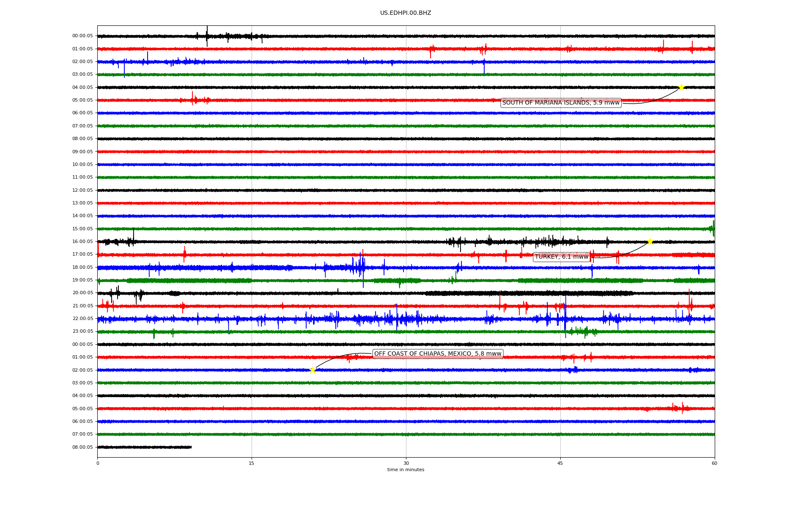Click the first 00:00:05 time label at top
The image size is (812, 508).
(82, 36)
